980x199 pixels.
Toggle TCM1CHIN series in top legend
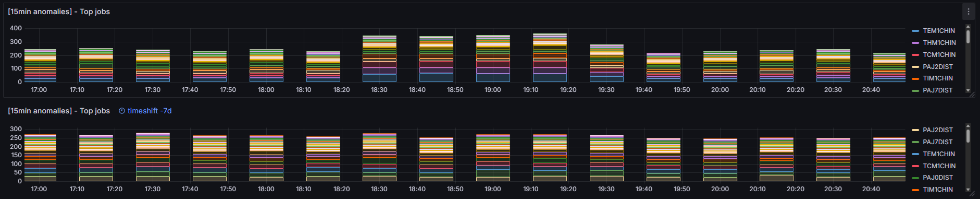point(939,55)
